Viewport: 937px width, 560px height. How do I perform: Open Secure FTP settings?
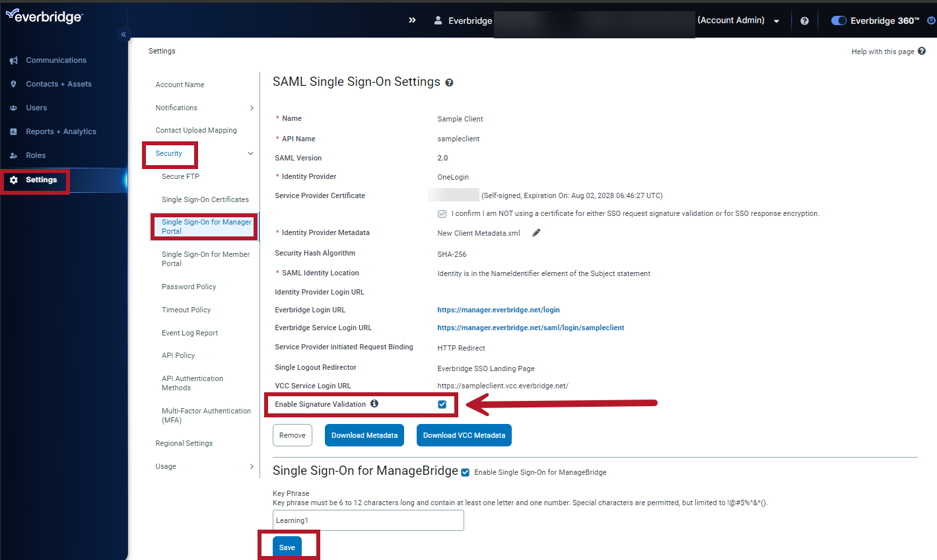click(x=180, y=176)
